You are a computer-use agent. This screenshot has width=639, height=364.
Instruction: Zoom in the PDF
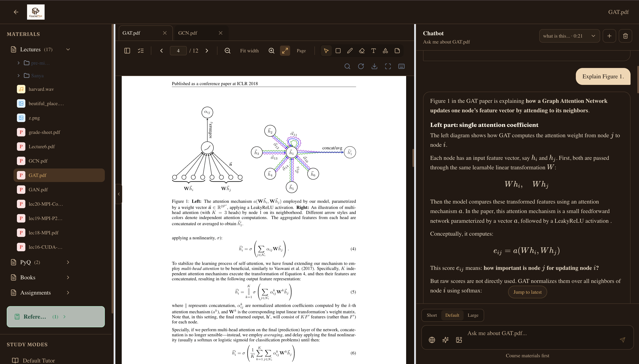pyautogui.click(x=272, y=51)
